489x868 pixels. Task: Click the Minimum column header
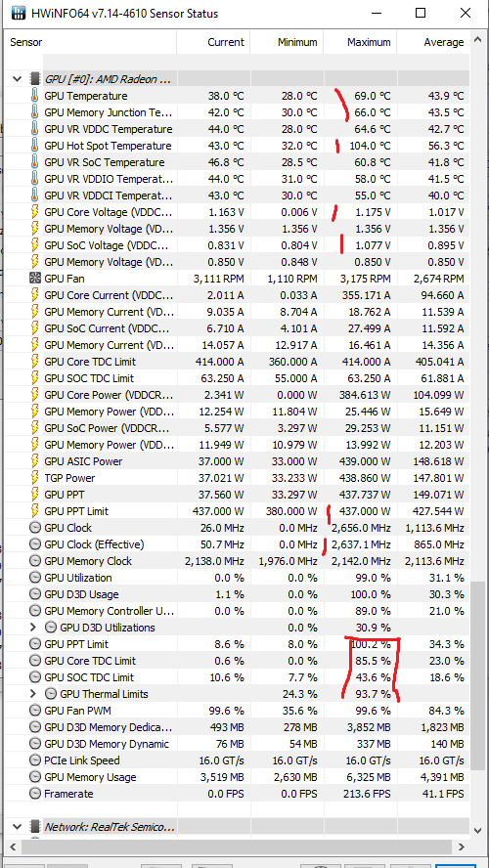pos(287,42)
